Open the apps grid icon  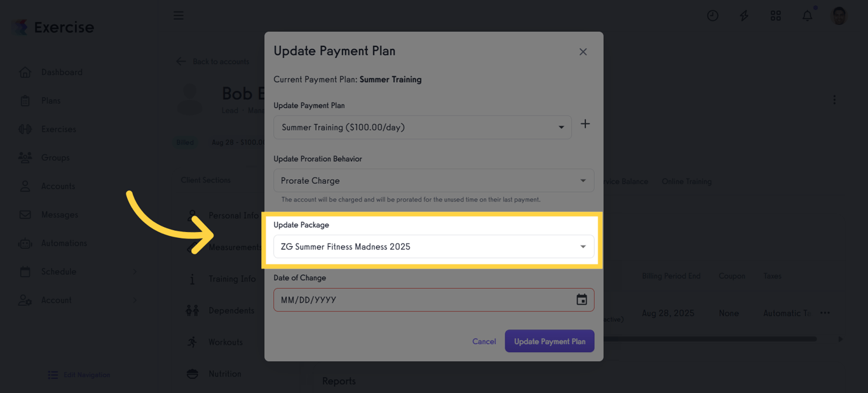(775, 16)
